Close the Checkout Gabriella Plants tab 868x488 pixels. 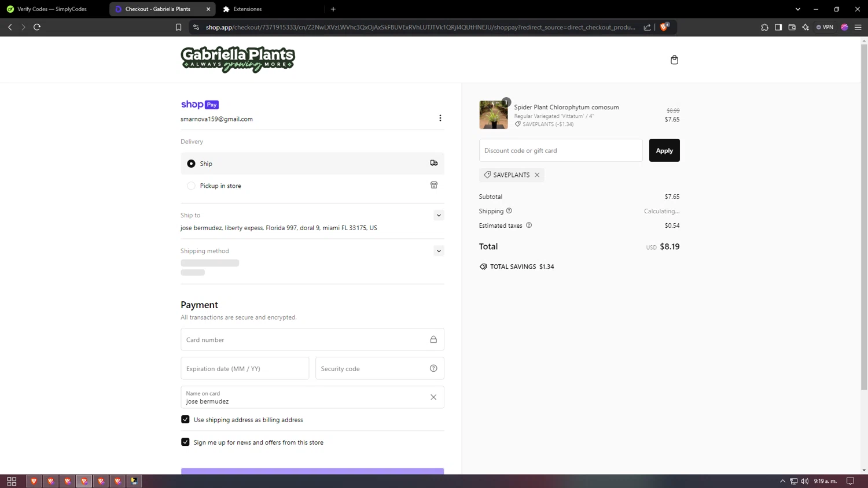[x=208, y=9]
